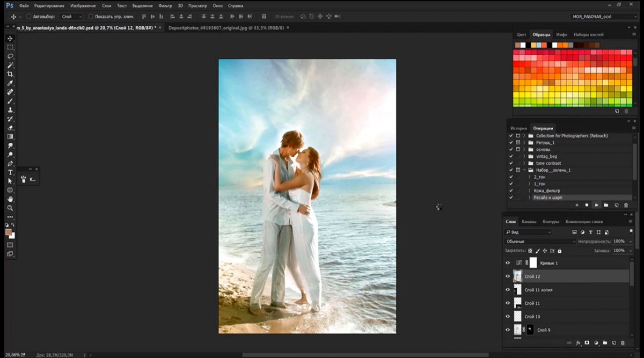The width and height of the screenshot is (644, 358).
Task: Open the Вид layer filter dropdown
Action: (x=528, y=232)
